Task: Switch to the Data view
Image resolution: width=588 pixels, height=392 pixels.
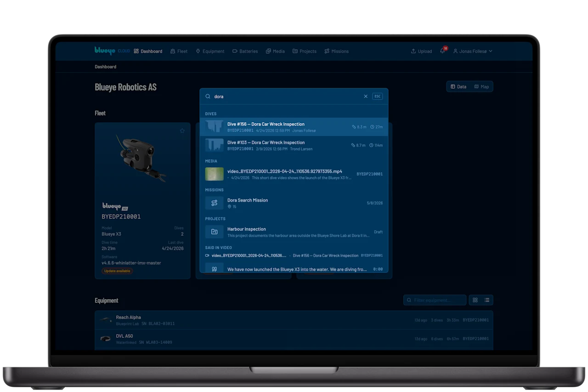Action: (x=458, y=86)
